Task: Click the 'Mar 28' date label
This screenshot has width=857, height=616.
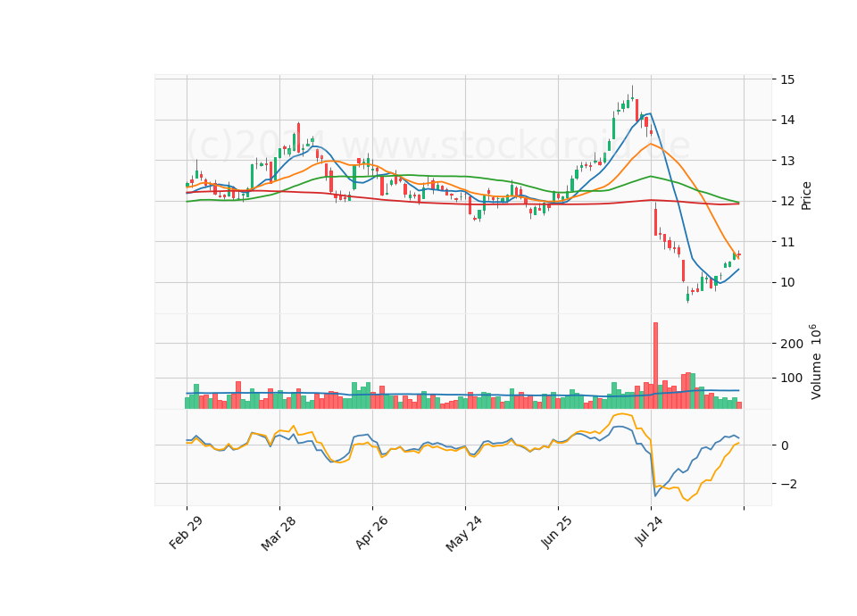Action: point(279,533)
